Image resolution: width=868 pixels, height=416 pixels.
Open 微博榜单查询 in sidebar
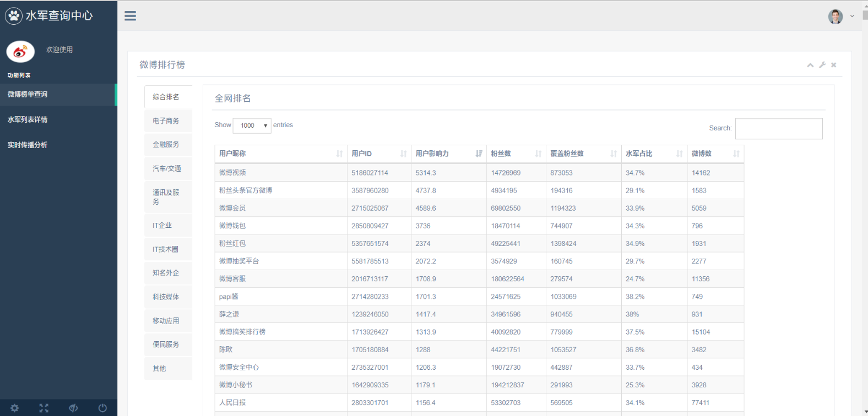point(58,95)
